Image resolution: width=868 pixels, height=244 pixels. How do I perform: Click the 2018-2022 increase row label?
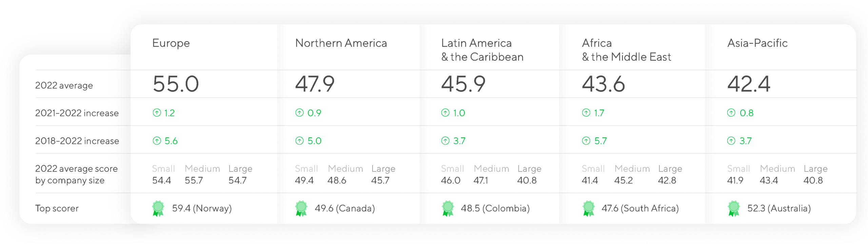pyautogui.click(x=77, y=140)
